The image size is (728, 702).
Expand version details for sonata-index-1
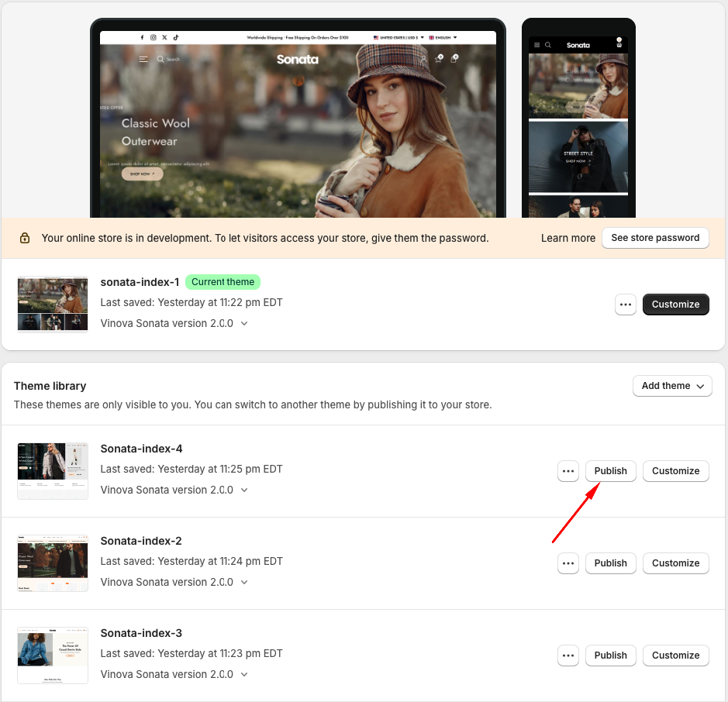[x=244, y=324]
